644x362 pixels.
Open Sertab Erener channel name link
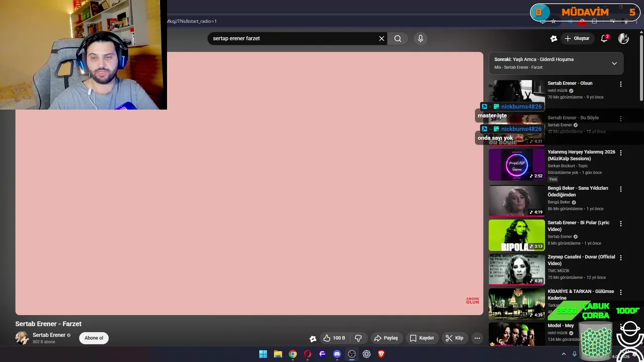pos(49,335)
